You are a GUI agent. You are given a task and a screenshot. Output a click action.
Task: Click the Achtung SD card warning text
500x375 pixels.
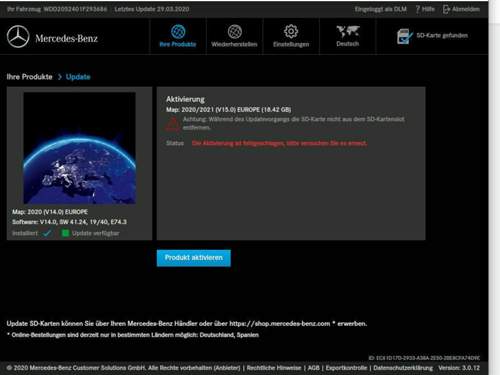click(x=294, y=123)
